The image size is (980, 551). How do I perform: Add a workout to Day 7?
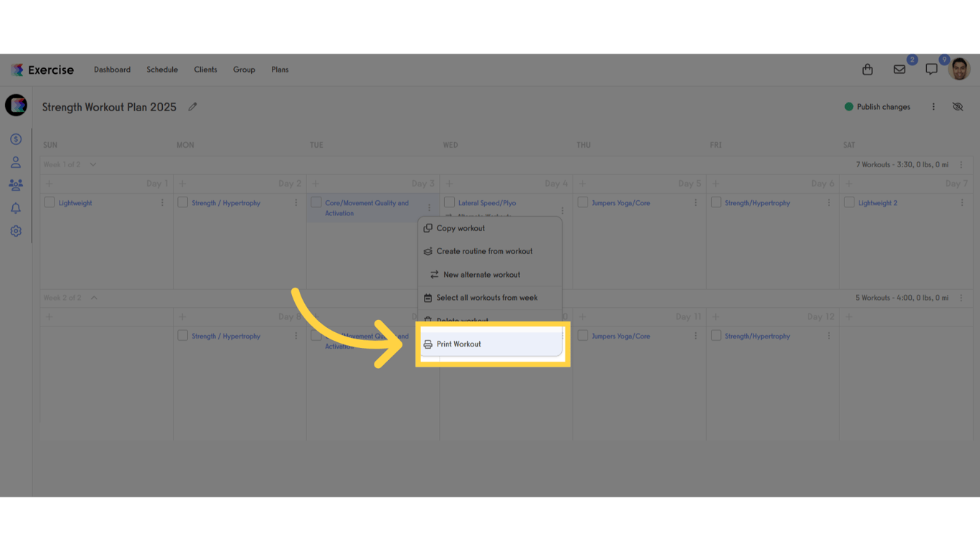point(849,184)
